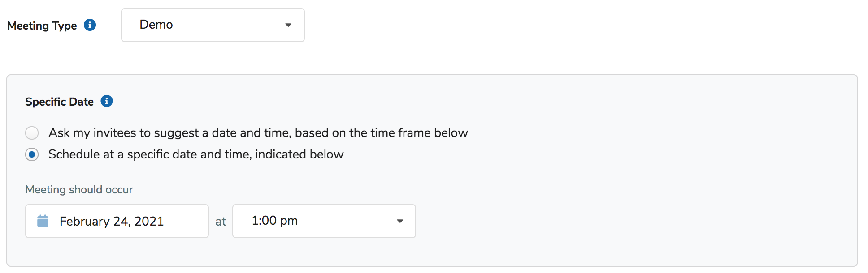Select the 'Ask my invitees' radio button
The width and height of the screenshot is (868, 273).
(32, 133)
